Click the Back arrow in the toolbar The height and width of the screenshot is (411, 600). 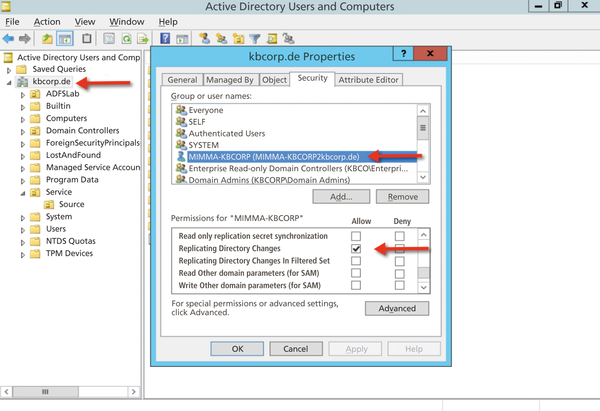[x=8, y=38]
